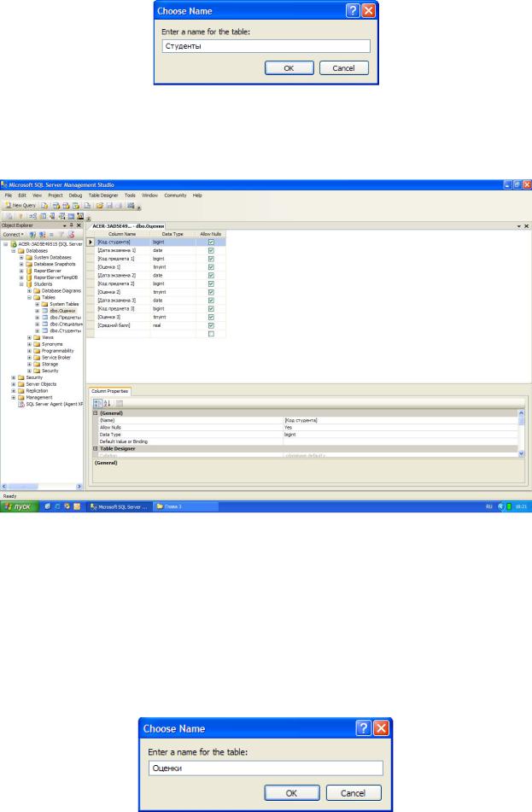
Task: Open the Tools menu
Action: [130, 196]
